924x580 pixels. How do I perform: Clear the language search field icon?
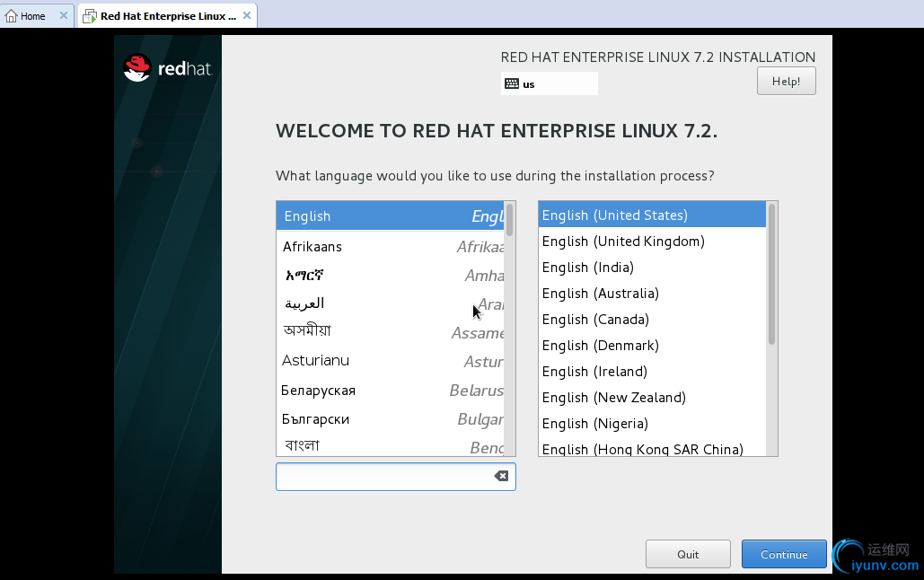point(501,476)
